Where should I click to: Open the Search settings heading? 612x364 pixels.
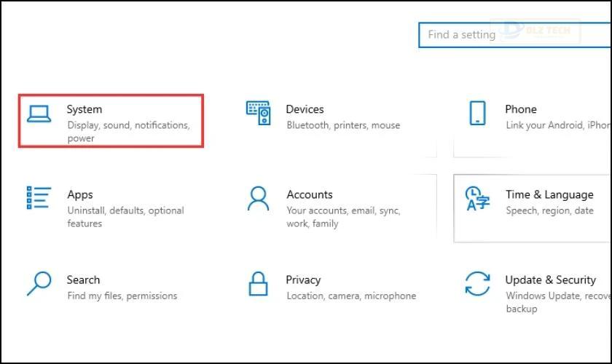click(83, 280)
